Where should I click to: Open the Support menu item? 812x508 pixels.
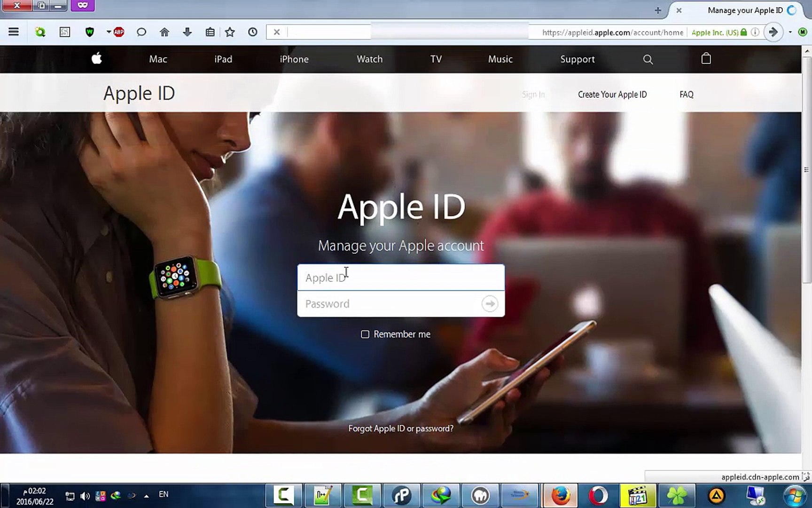[x=578, y=59]
